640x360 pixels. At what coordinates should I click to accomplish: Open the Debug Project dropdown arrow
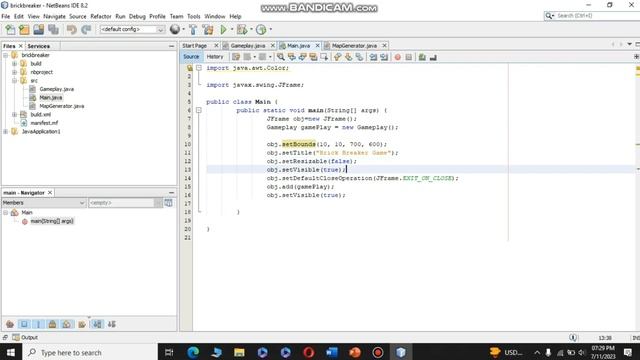251,29
